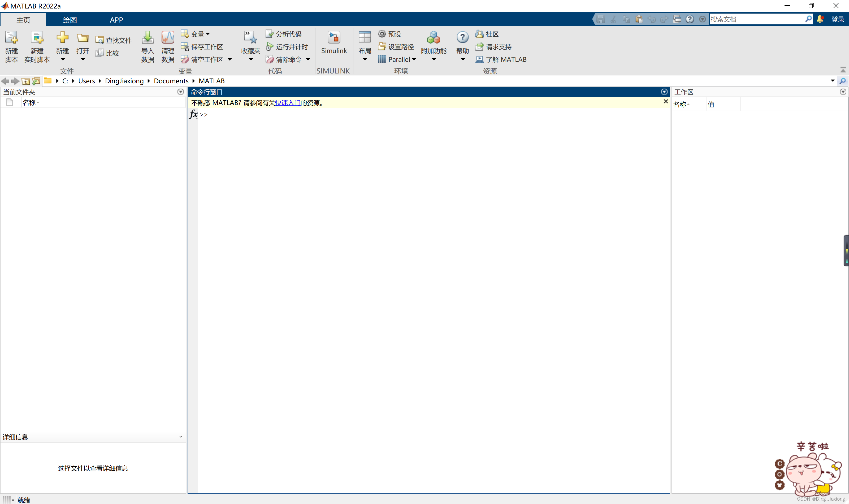Navigate up one folder level icon
This screenshot has width=849, height=504.
(x=26, y=81)
